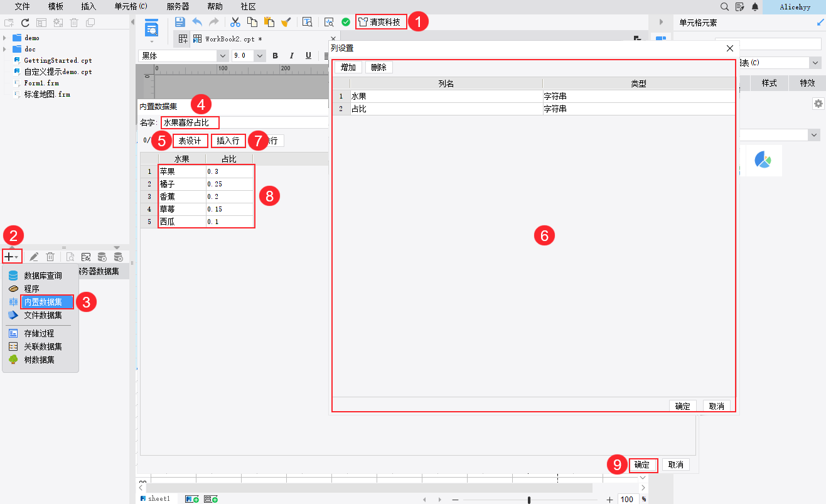Click the gear settings icon in right panel
This screenshot has width=826, height=504.
click(x=818, y=104)
